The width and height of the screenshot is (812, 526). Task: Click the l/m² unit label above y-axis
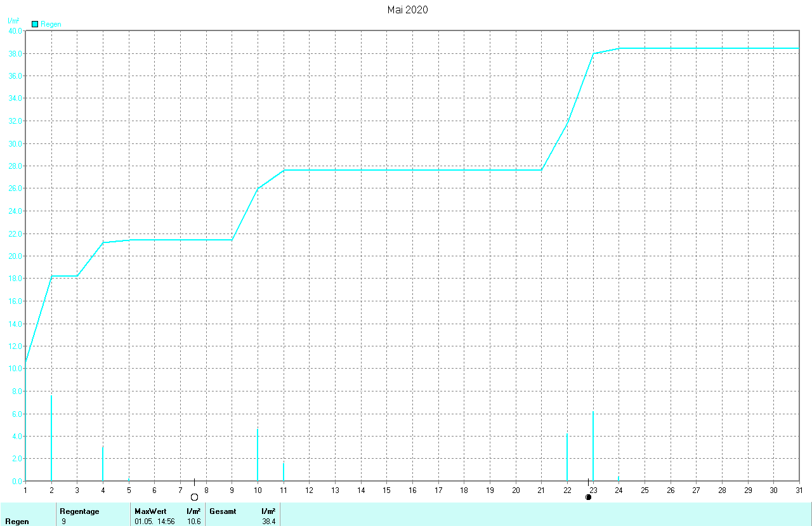[13, 21]
